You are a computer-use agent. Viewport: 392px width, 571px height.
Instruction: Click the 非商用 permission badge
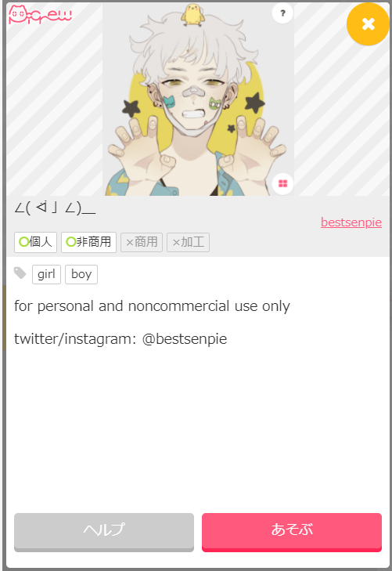tap(88, 242)
